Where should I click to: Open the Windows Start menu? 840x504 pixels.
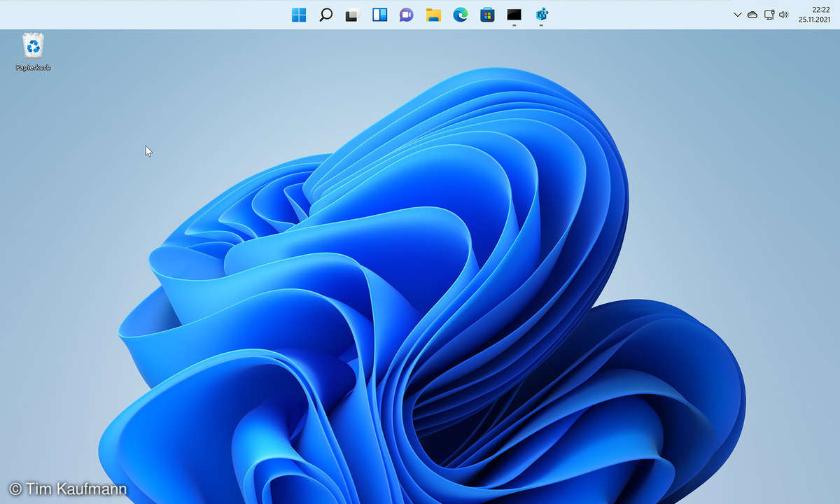(299, 15)
